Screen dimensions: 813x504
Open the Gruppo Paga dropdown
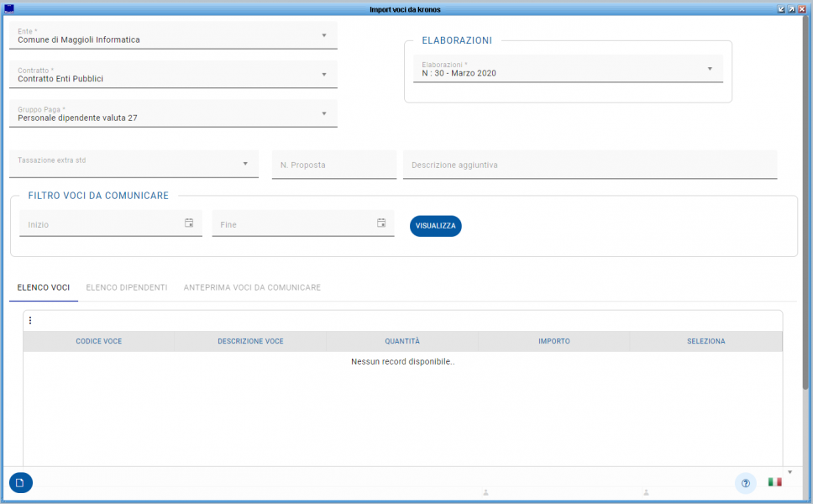[x=324, y=114]
